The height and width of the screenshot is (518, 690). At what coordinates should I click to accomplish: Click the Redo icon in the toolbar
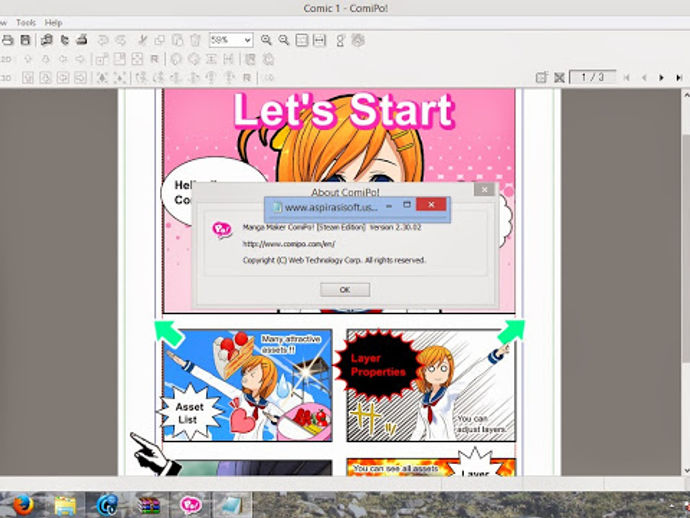[121, 40]
